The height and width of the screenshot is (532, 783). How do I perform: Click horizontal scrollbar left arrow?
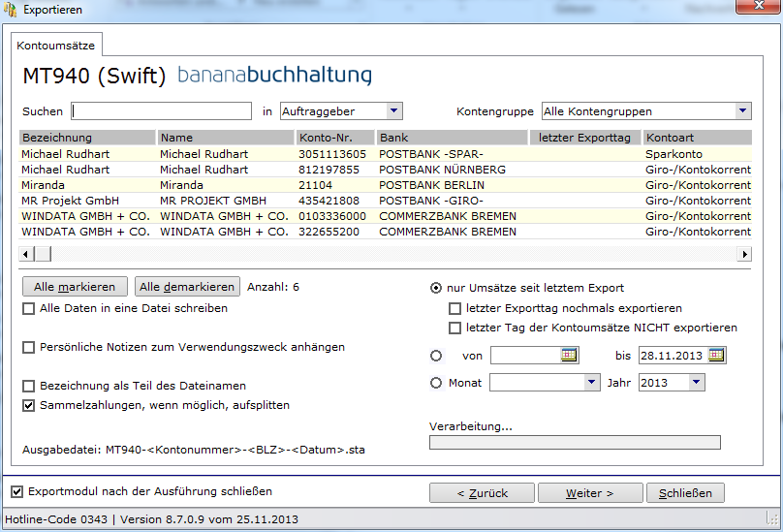click(26, 254)
